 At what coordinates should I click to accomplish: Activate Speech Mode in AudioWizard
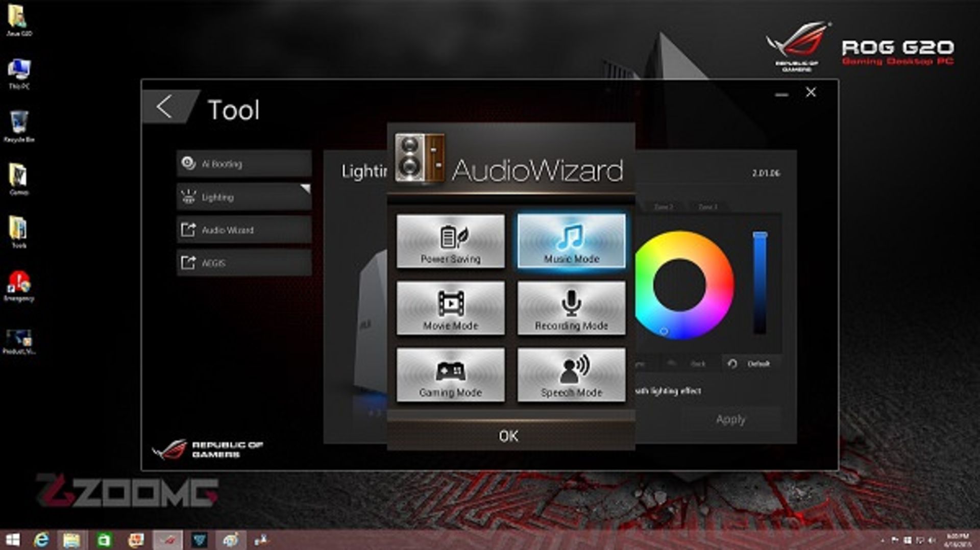(x=571, y=375)
